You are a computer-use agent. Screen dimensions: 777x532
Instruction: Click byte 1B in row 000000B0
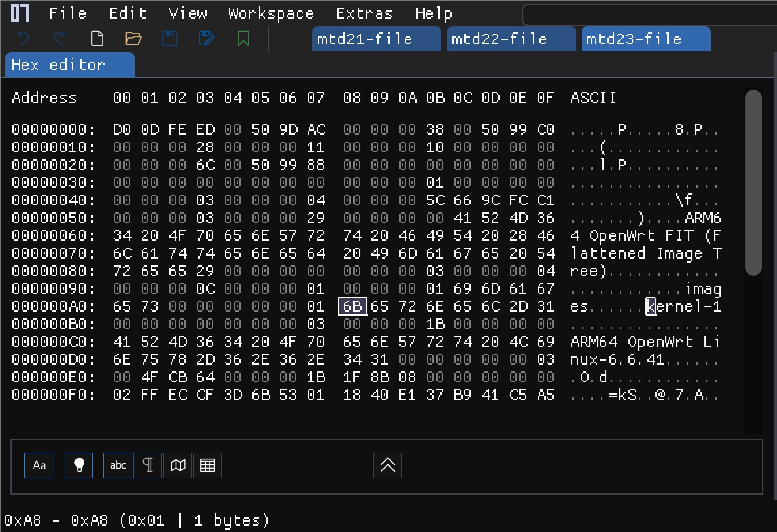(435, 324)
